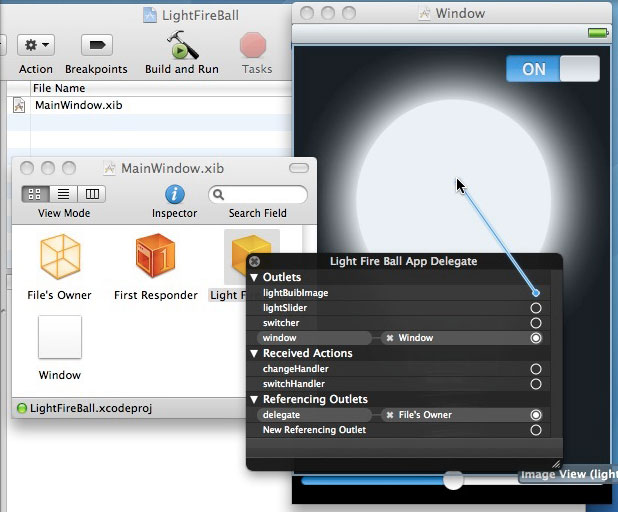
Task: Select the delegate outlet row label
Action: 281,415
